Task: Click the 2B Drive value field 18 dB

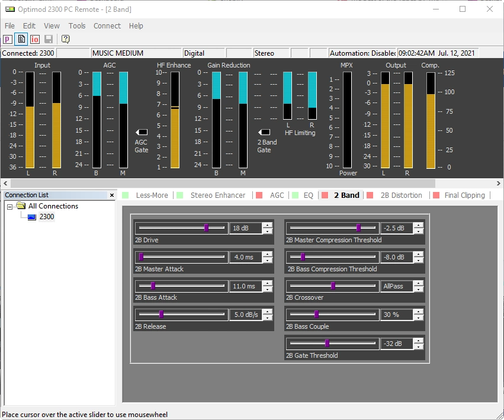Action: [x=246, y=228]
